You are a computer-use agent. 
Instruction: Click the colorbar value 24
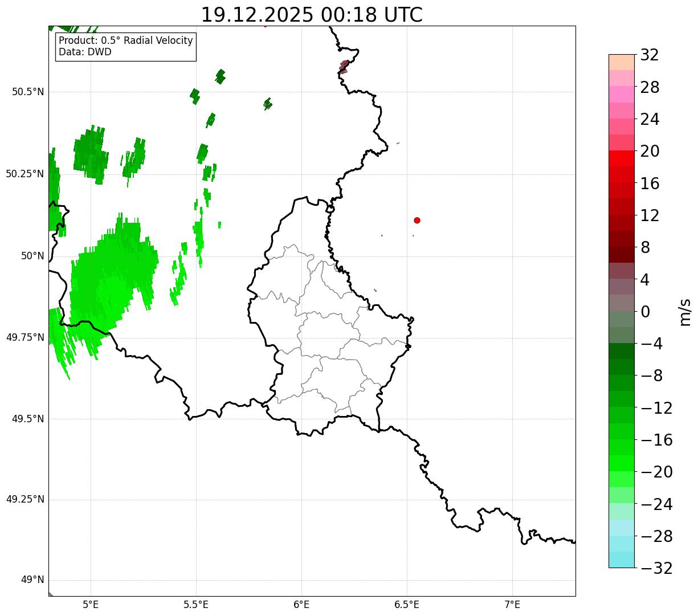(x=650, y=119)
